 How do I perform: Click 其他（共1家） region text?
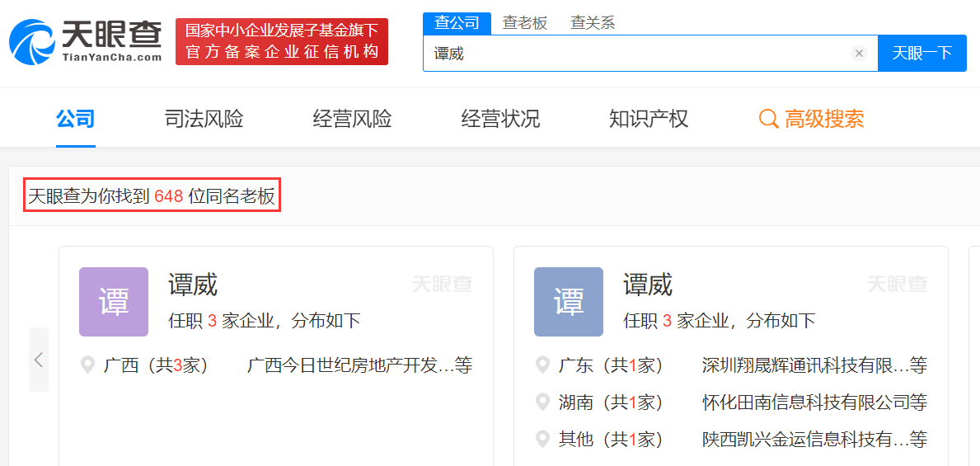pos(611,439)
